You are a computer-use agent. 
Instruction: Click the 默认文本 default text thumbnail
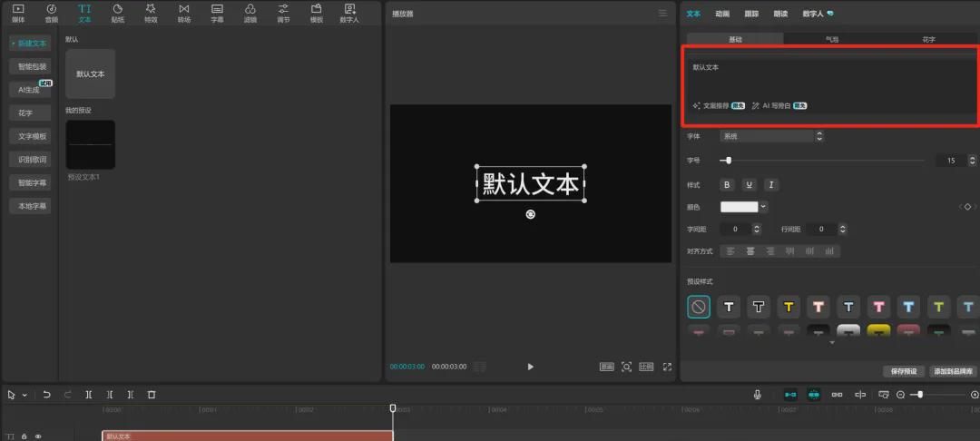pos(90,73)
